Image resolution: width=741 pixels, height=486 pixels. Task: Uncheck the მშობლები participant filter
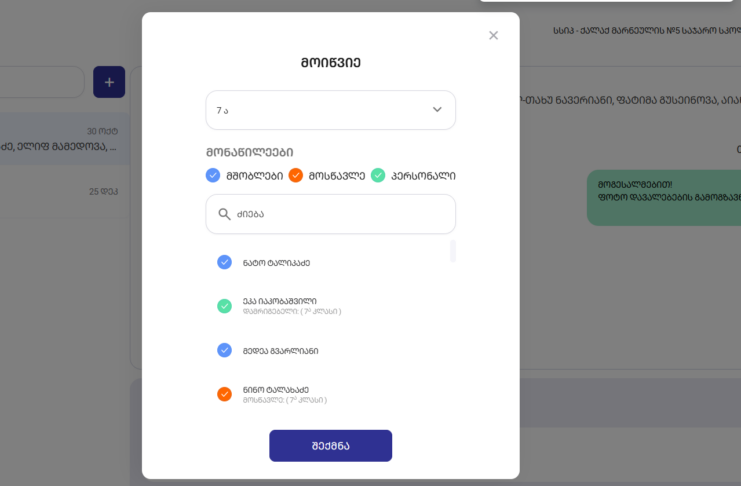point(213,175)
